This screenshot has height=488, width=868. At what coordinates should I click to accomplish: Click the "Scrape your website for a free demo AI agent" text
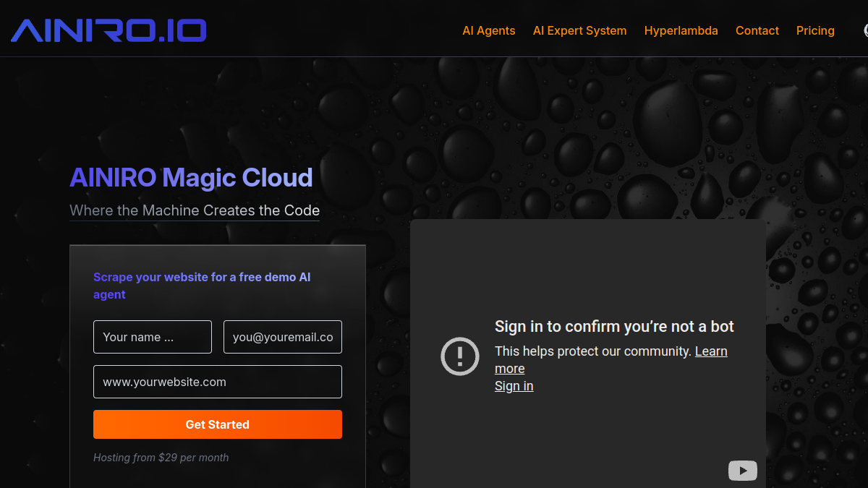click(x=202, y=286)
